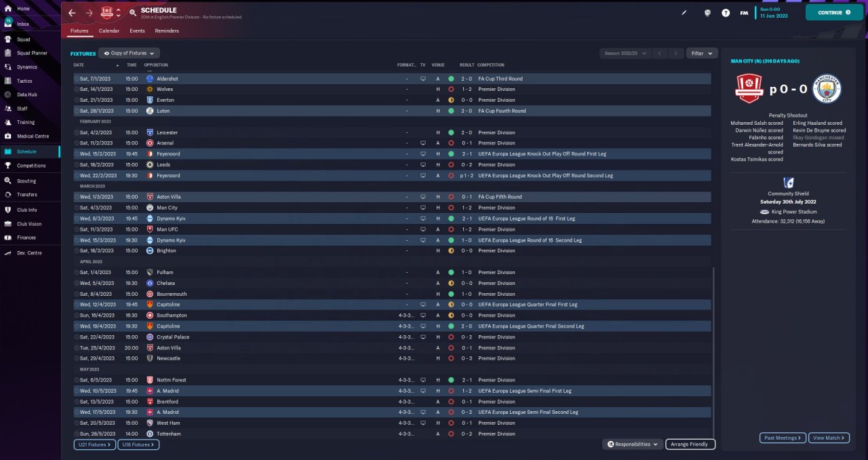Click the Result column header
The image size is (868, 460).
467,65
